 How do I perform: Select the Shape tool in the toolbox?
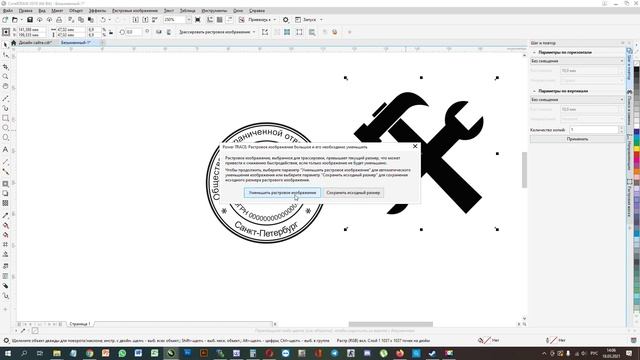click(5, 55)
